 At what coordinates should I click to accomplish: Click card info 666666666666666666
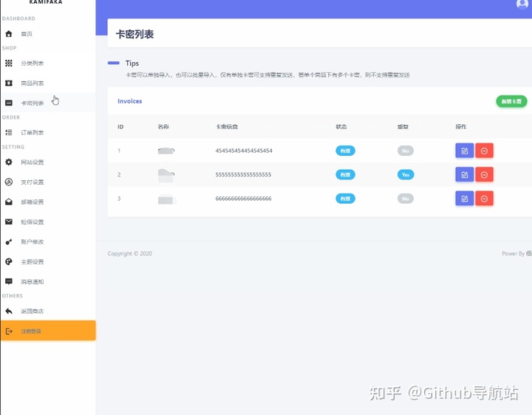pyautogui.click(x=243, y=199)
